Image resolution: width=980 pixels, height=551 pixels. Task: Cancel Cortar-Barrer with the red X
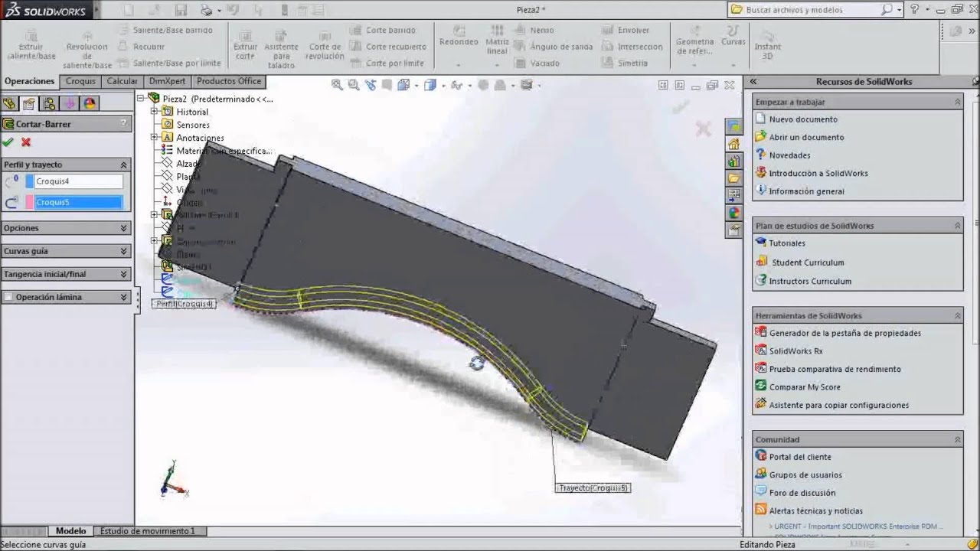[x=26, y=142]
